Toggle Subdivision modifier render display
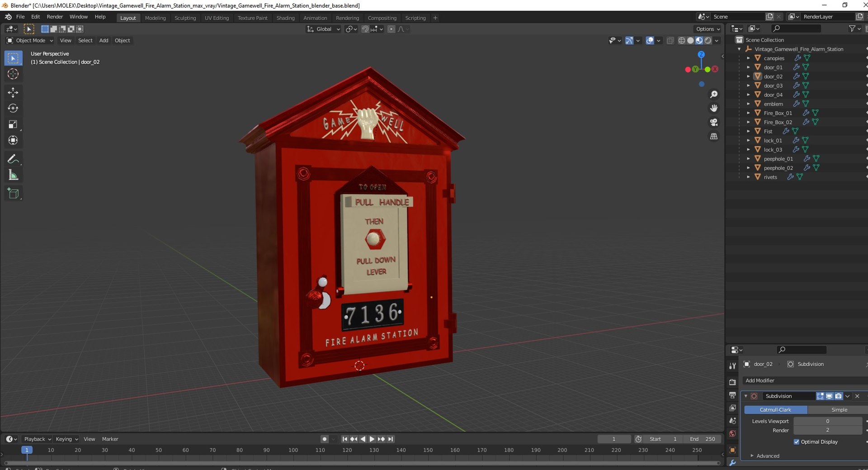Screen dimensions: 868x470 [839, 396]
